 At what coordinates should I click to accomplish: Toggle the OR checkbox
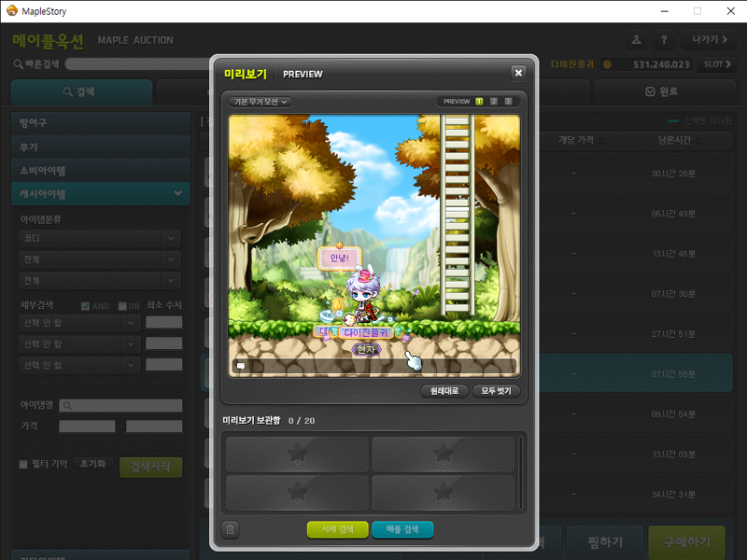point(122,306)
